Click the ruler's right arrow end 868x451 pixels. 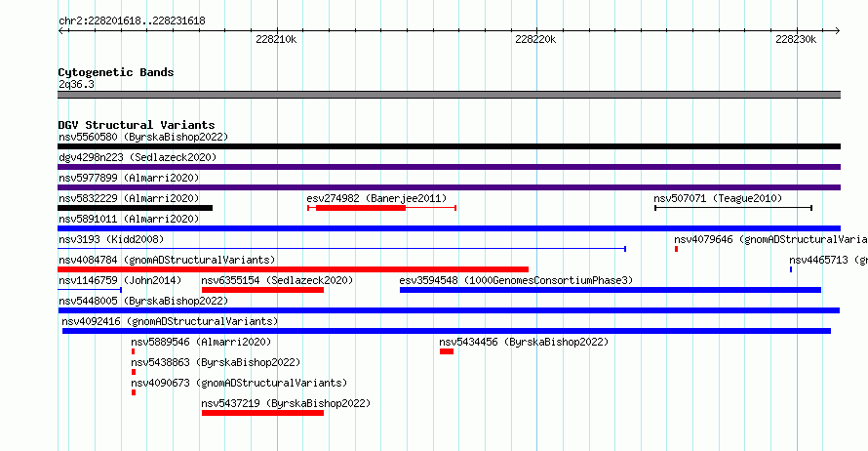(x=837, y=30)
